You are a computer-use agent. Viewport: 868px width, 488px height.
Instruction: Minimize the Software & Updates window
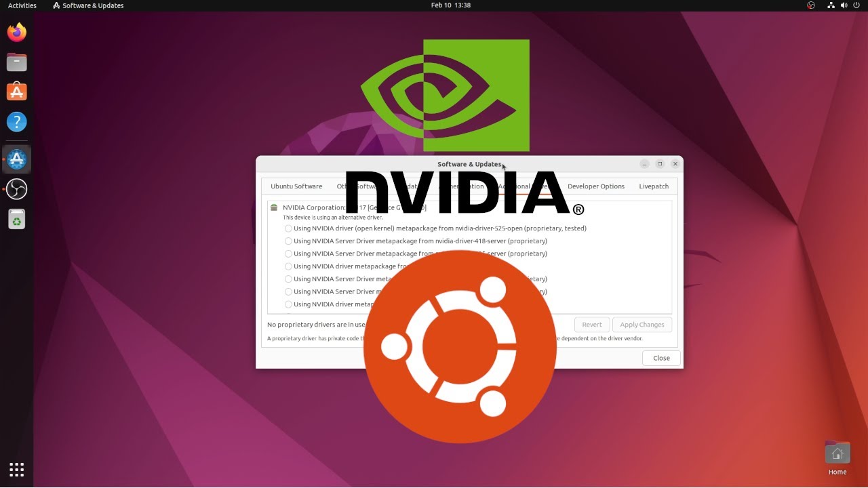[644, 164]
